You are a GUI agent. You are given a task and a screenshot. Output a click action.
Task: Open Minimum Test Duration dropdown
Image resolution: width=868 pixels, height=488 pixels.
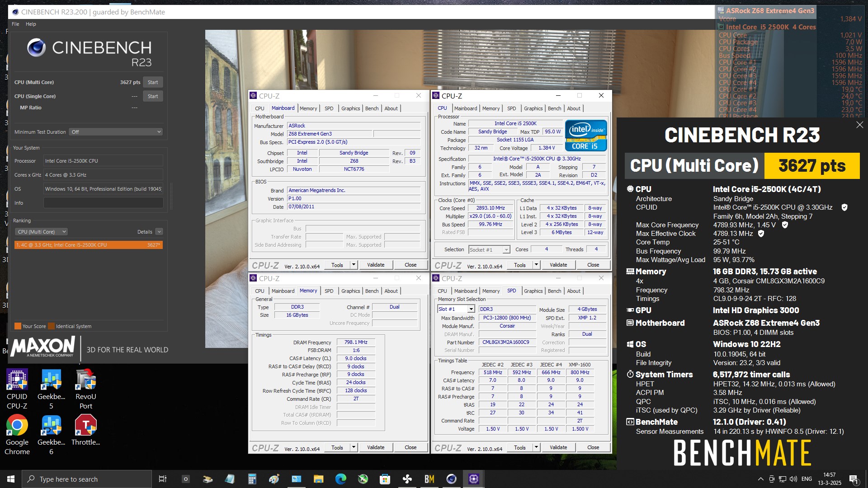pyautogui.click(x=116, y=132)
